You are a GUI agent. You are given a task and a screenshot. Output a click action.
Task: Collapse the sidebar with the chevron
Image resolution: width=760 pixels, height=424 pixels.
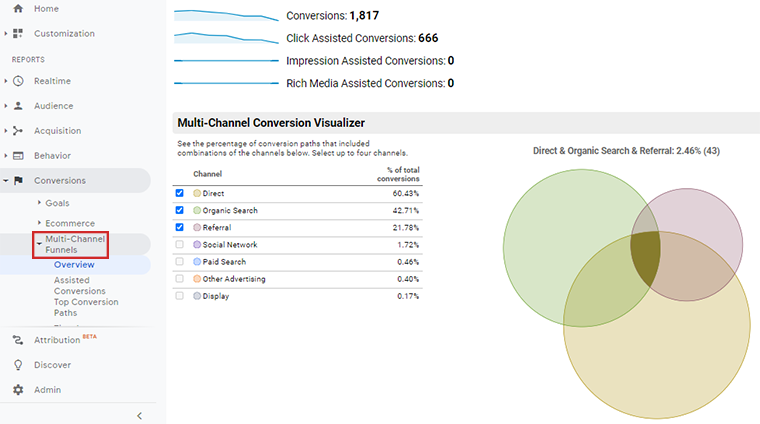pyautogui.click(x=139, y=415)
